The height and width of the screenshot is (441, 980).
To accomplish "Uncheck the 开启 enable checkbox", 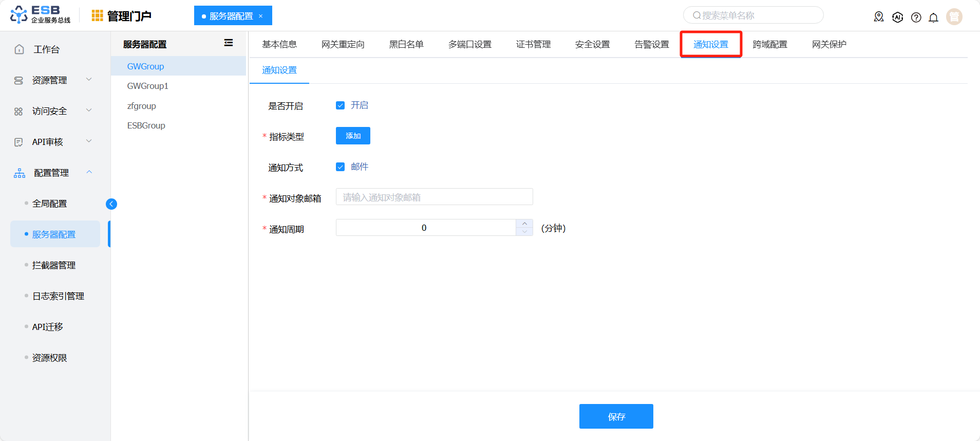I will click(x=340, y=105).
